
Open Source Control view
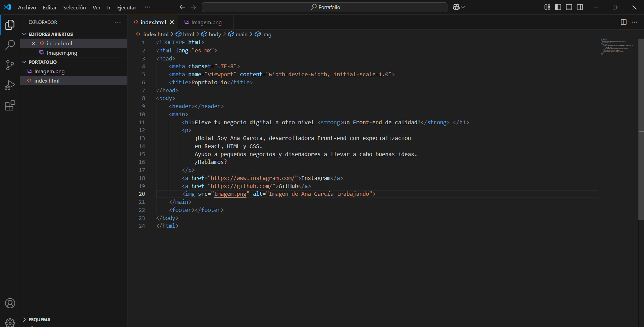10,65
